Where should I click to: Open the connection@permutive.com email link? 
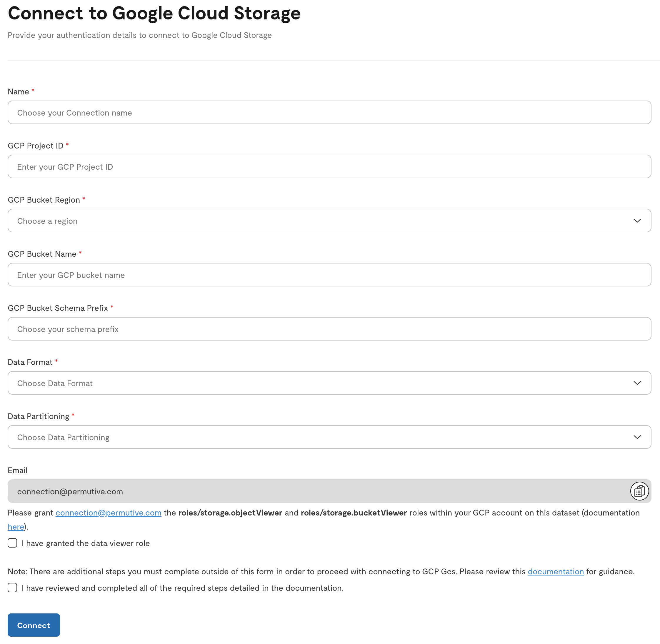[108, 513]
